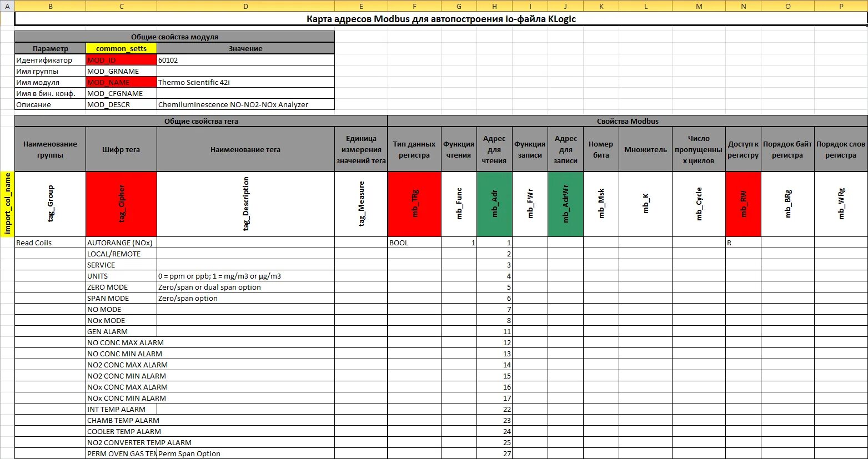
Task: Click the value cell '60102'
Action: (246, 60)
